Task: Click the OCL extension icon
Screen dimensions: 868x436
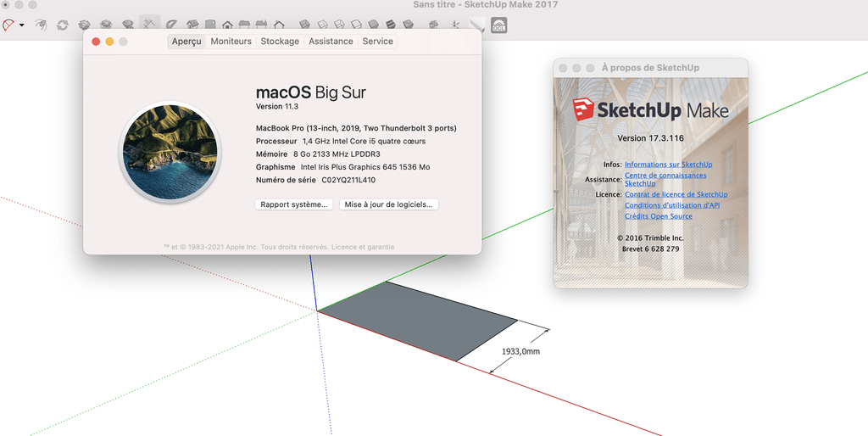Action: tap(498, 25)
